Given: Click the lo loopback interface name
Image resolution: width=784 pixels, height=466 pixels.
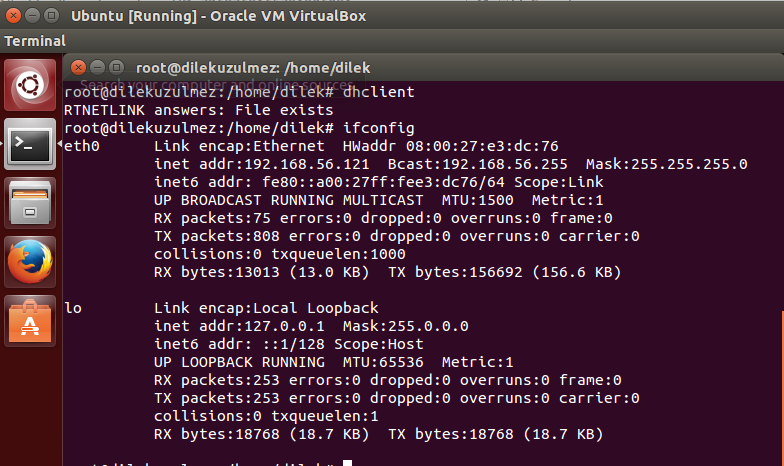Looking at the screenshot, I should click(73, 308).
